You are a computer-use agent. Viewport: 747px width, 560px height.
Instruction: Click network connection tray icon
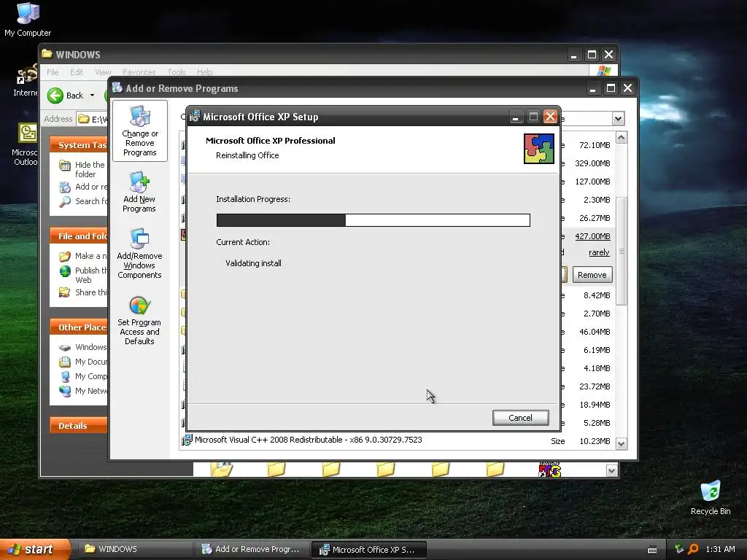(x=679, y=549)
